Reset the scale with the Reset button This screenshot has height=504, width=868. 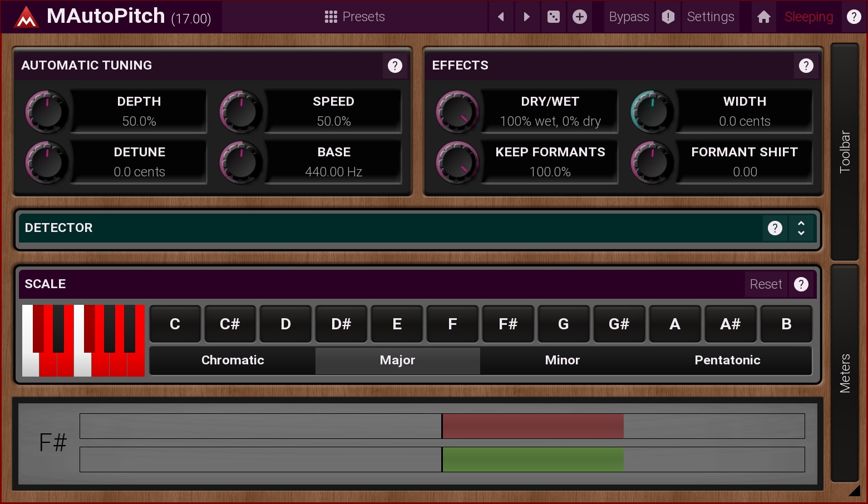click(x=766, y=284)
